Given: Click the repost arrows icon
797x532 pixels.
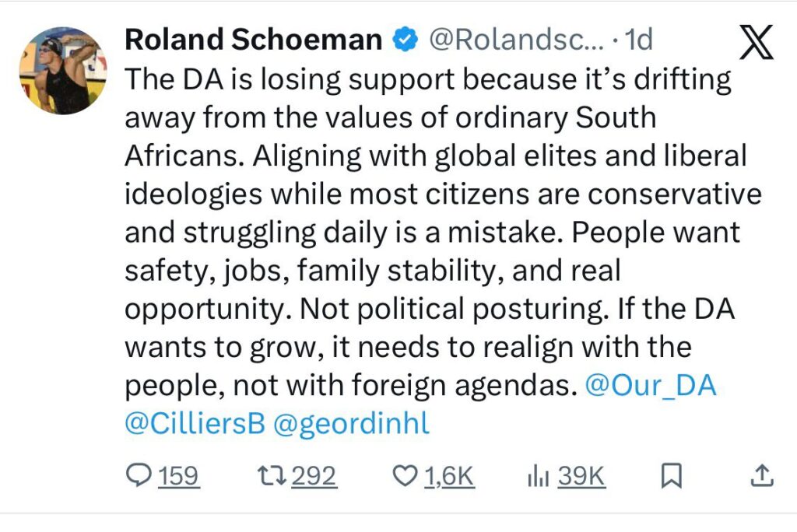Looking at the screenshot, I should tap(272, 476).
